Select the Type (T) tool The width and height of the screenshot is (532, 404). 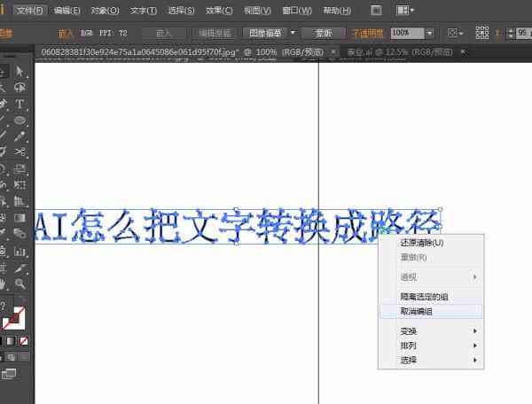(x=20, y=104)
